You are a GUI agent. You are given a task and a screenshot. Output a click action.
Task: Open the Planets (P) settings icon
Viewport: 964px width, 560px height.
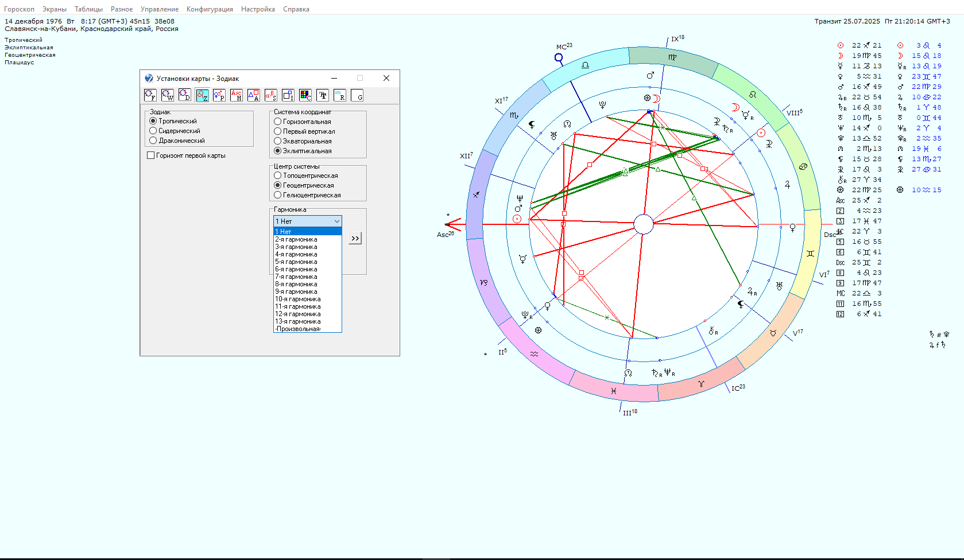[219, 95]
